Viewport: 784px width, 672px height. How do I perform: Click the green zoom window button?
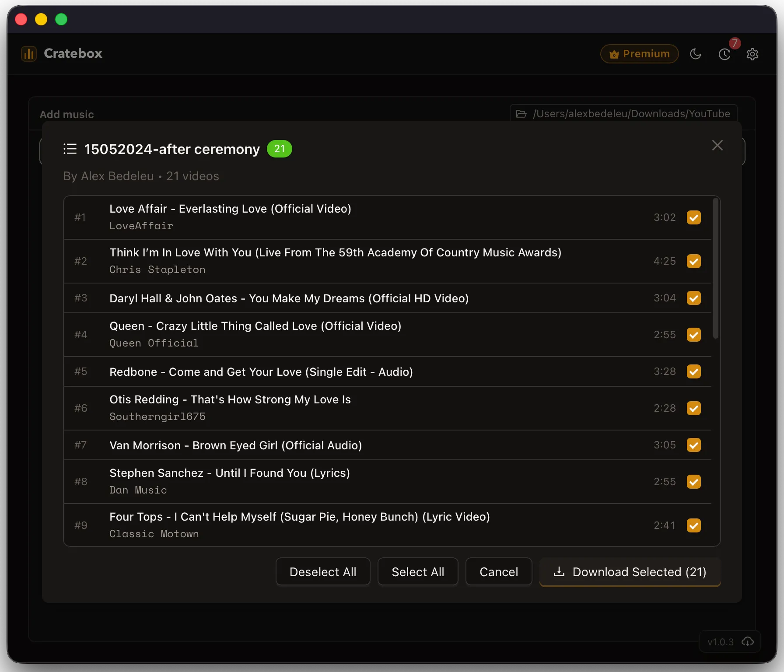tap(61, 19)
